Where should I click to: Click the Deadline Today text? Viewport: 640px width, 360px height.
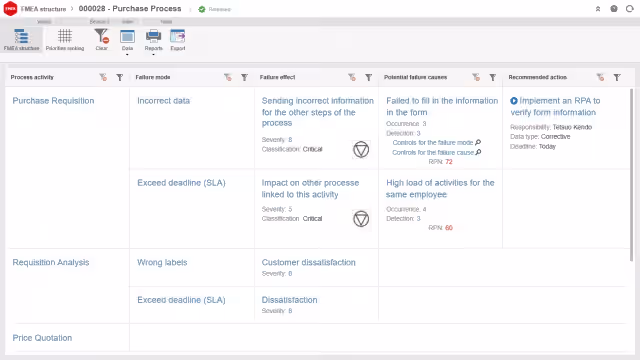tap(533, 146)
